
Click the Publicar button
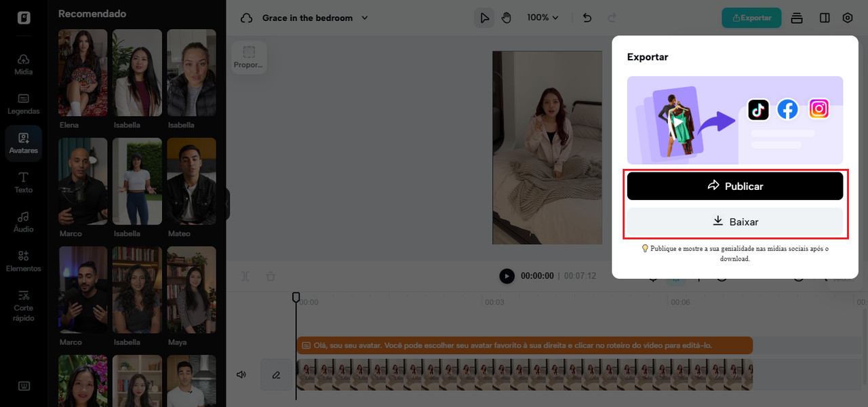(734, 186)
